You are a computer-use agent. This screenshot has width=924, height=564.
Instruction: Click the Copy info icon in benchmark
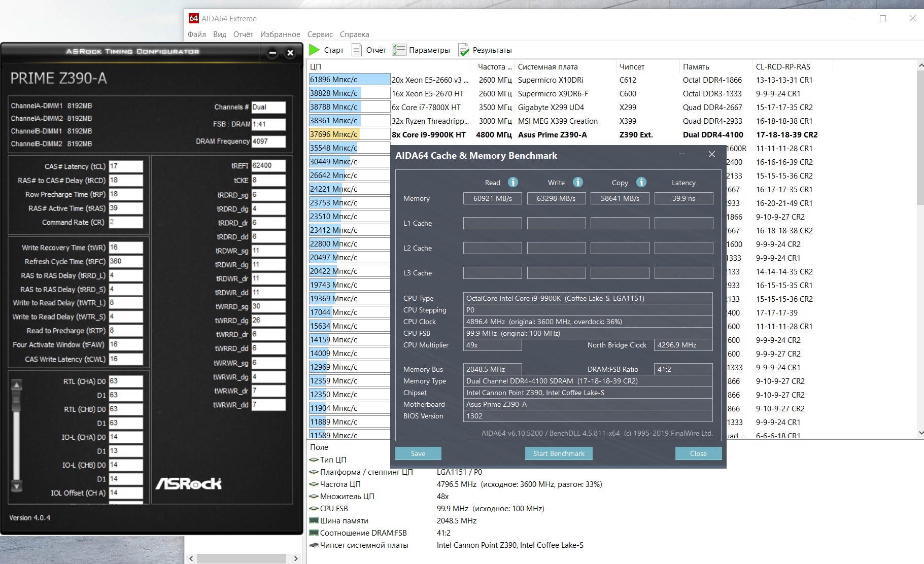tap(641, 182)
